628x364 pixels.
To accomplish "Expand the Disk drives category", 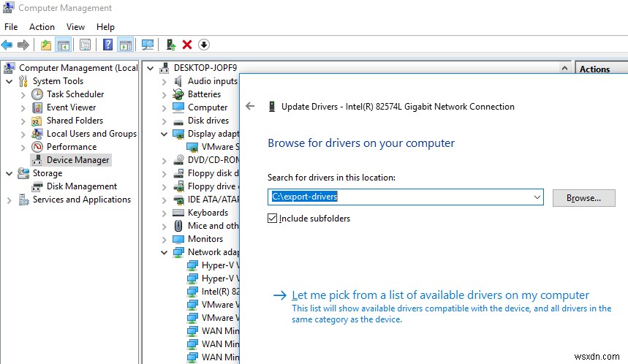I will (x=164, y=121).
